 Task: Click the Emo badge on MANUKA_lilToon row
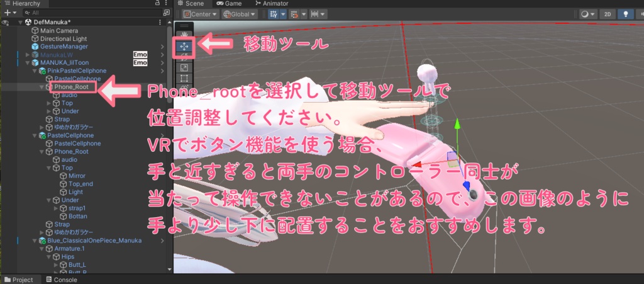(140, 63)
